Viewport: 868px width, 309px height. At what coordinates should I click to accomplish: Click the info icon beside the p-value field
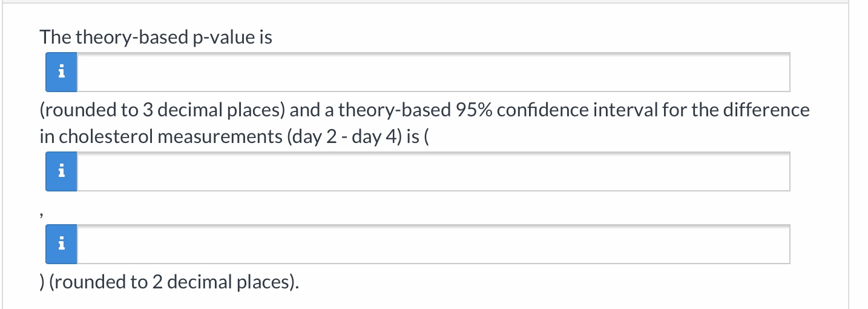61,73
